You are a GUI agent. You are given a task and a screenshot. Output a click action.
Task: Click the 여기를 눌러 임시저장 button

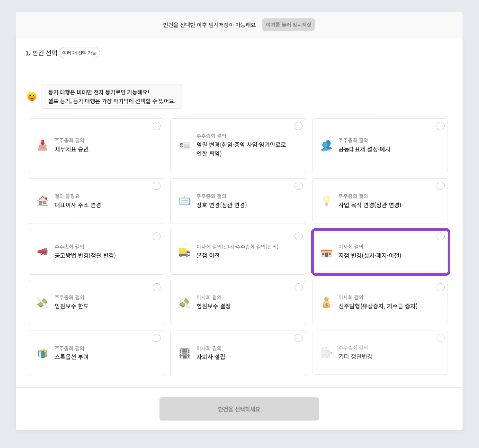[x=289, y=25]
